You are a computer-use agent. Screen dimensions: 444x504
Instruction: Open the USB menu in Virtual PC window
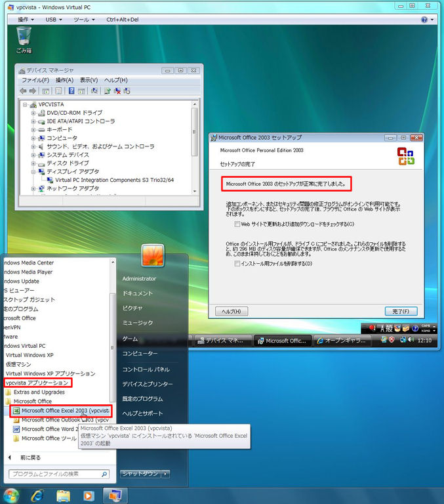pos(54,20)
